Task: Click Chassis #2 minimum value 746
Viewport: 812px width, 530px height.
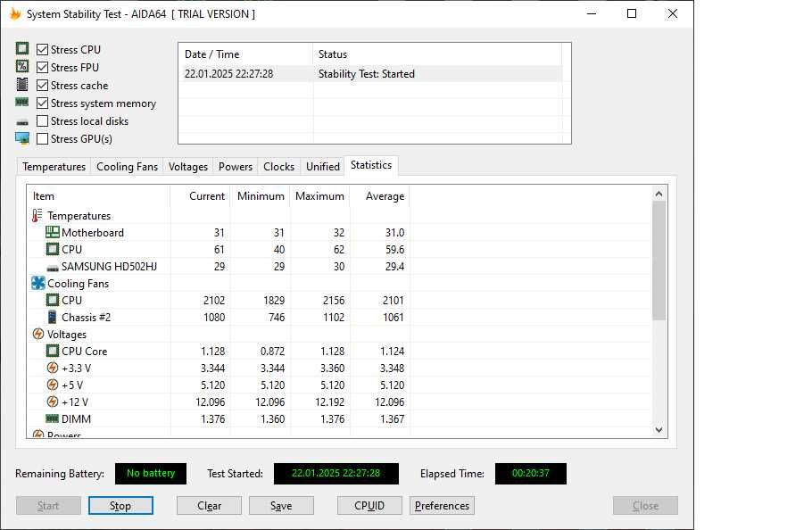Action: (277, 317)
